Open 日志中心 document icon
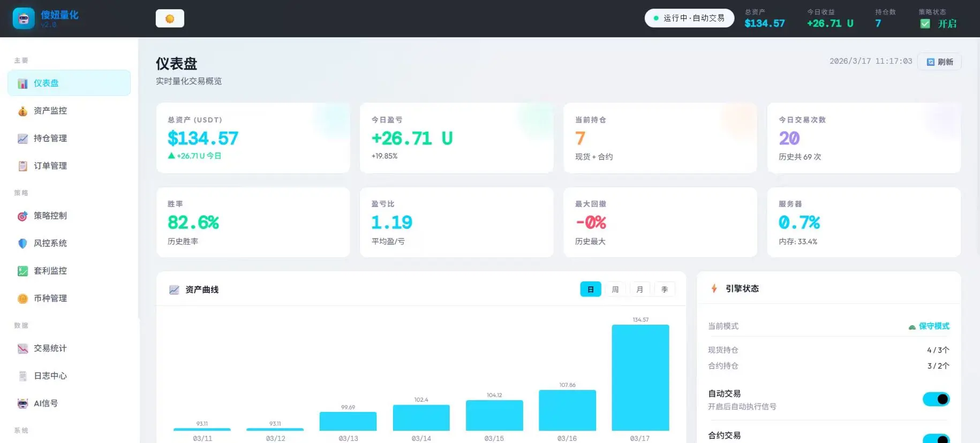The width and height of the screenshot is (980, 443). (x=22, y=376)
